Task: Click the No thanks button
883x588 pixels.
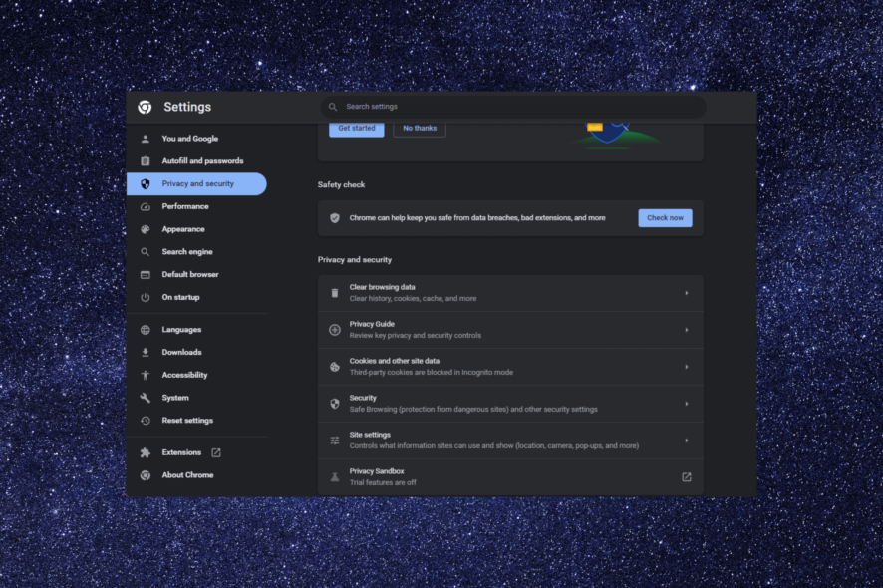Action: point(420,129)
